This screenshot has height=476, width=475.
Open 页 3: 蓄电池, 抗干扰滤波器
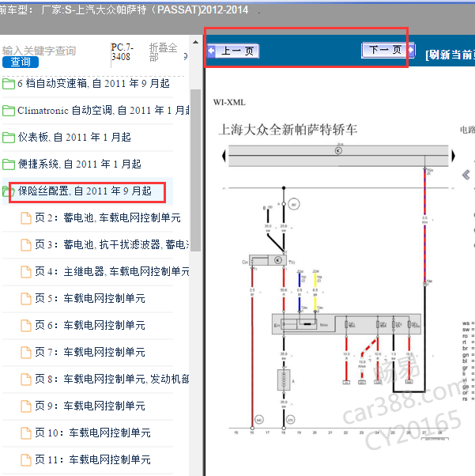tap(112, 244)
